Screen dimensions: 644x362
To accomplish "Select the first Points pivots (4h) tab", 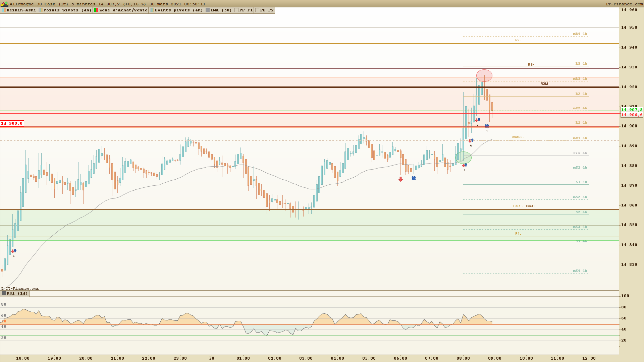I will [67, 10].
